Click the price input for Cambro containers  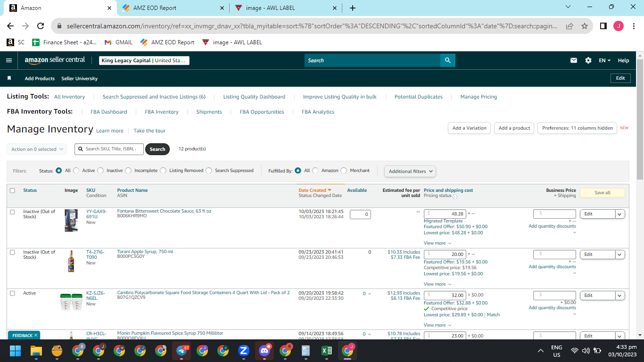[x=445, y=295]
